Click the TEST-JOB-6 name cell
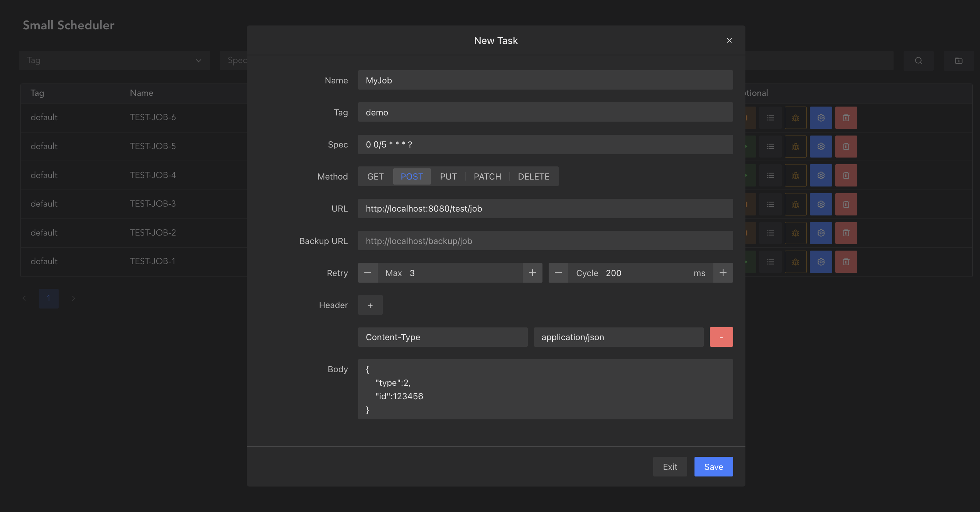 [x=153, y=117]
